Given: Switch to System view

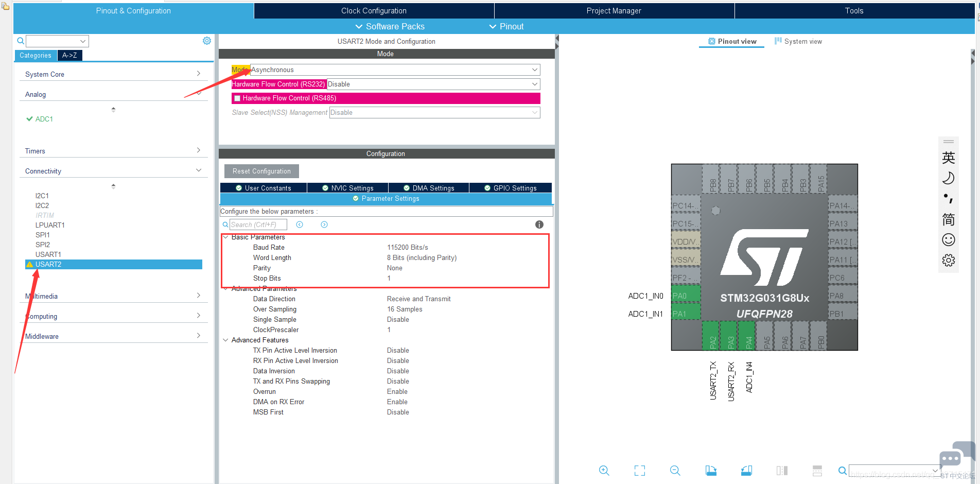Looking at the screenshot, I should click(798, 41).
